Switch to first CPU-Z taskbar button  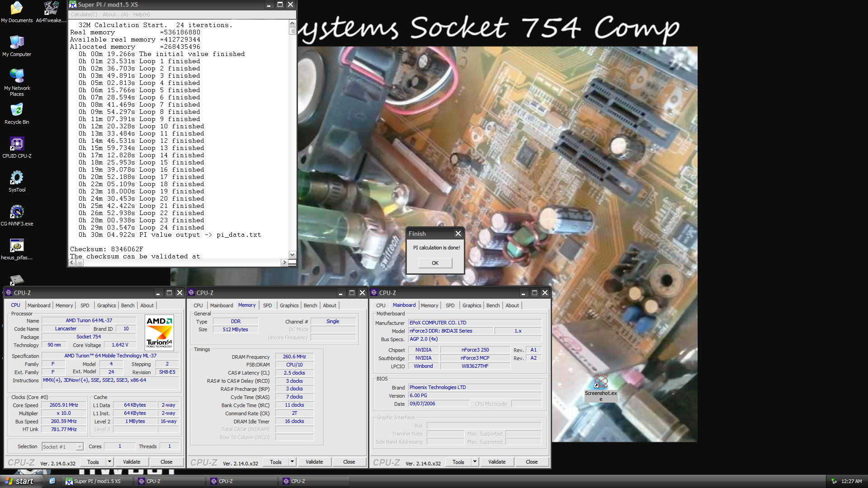[x=170, y=481]
